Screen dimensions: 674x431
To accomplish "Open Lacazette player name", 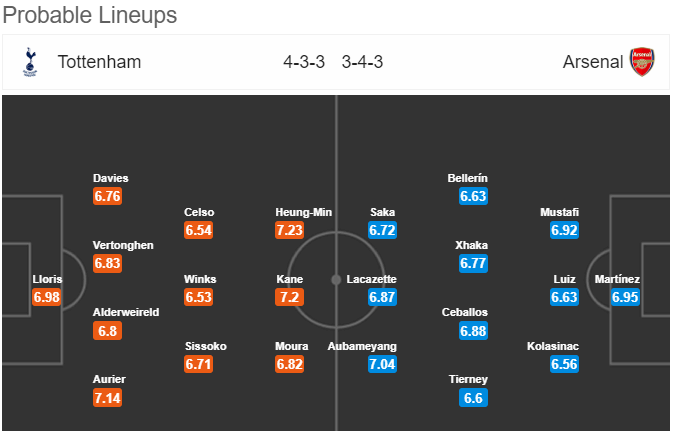I will 371,279.
